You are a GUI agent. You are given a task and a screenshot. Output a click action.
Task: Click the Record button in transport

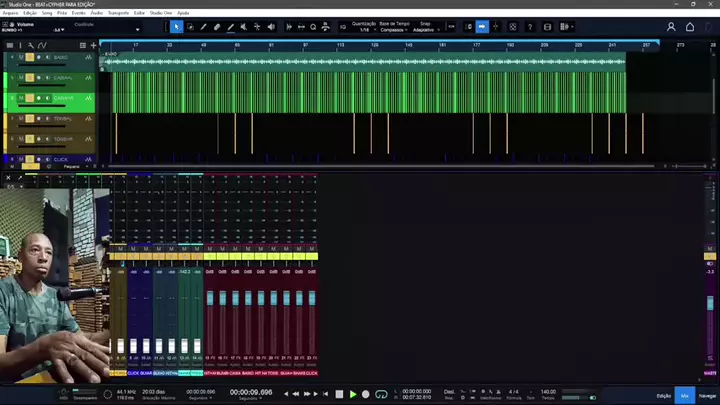[366, 394]
